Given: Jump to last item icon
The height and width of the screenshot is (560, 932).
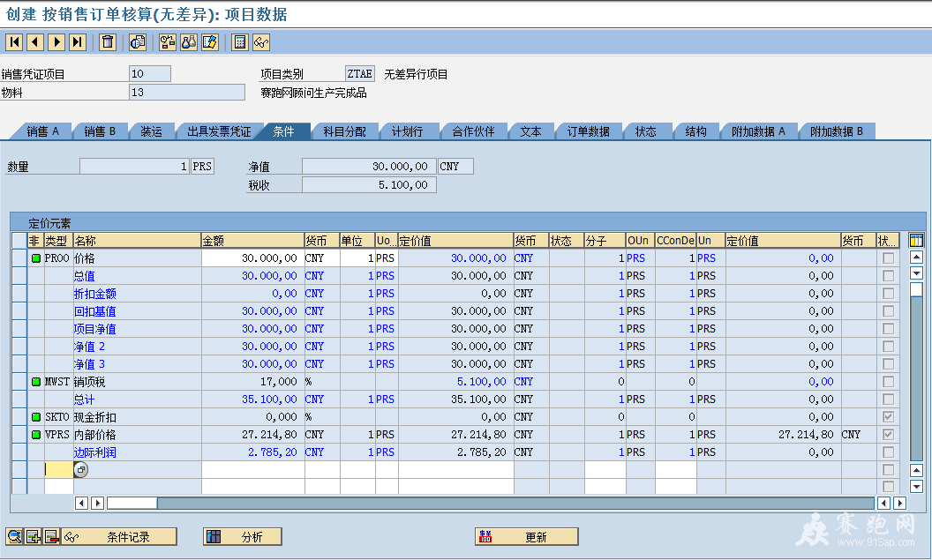Looking at the screenshot, I should pyautogui.click(x=78, y=42).
